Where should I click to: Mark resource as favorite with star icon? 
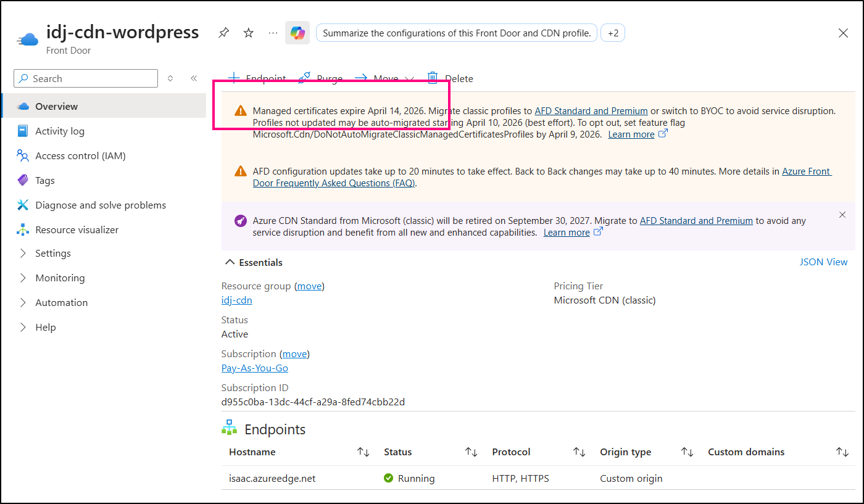(249, 33)
